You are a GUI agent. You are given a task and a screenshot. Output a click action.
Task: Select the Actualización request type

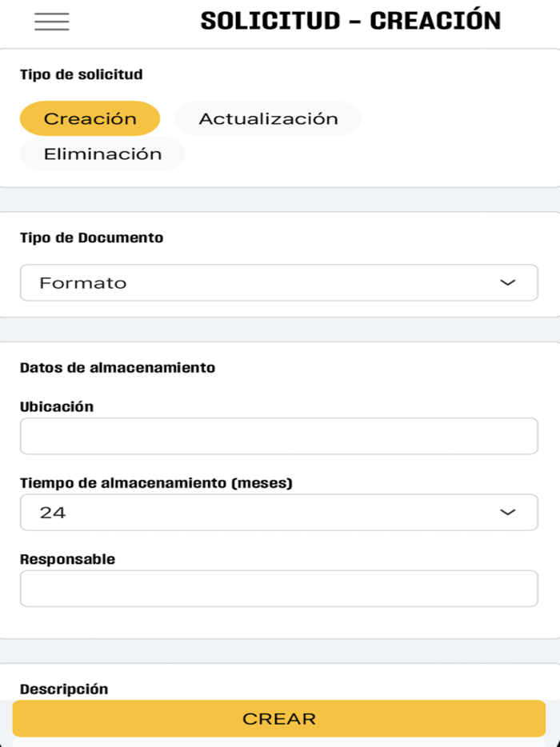tap(267, 118)
